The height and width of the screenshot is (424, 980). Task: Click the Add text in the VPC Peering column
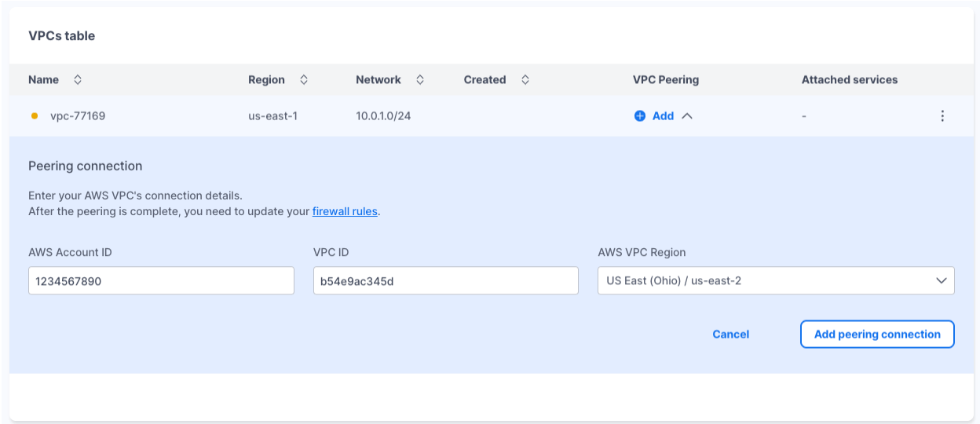point(663,116)
